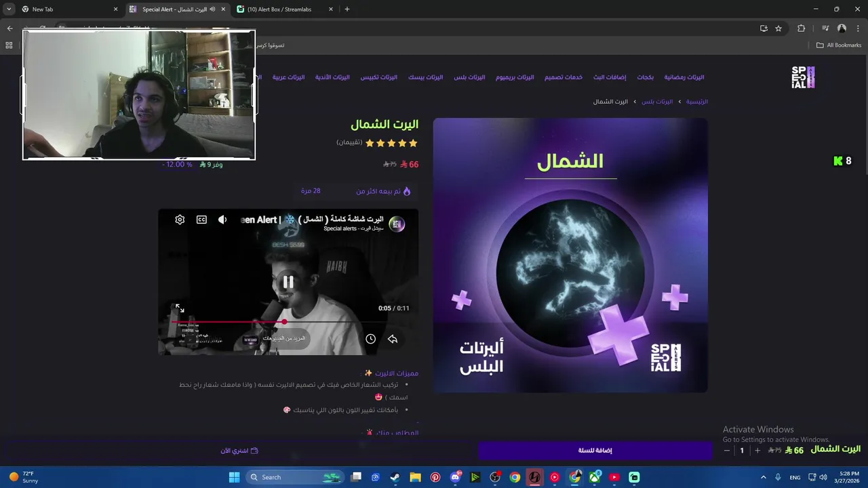Open the YouTube player settings gear
The width and height of the screenshot is (868, 488).
(x=180, y=220)
